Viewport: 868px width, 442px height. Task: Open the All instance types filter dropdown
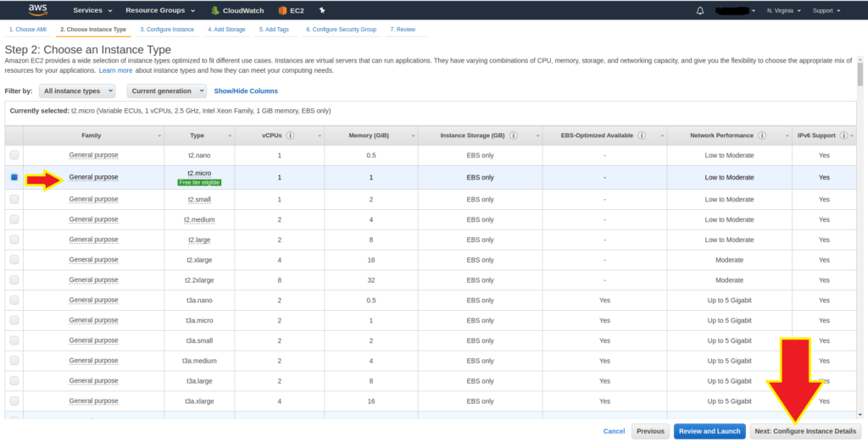point(77,91)
